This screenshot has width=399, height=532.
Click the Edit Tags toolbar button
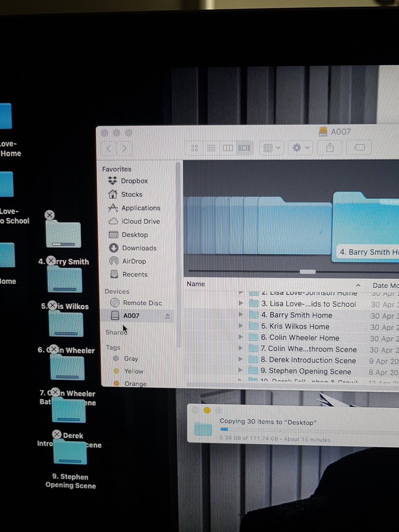tap(360, 148)
